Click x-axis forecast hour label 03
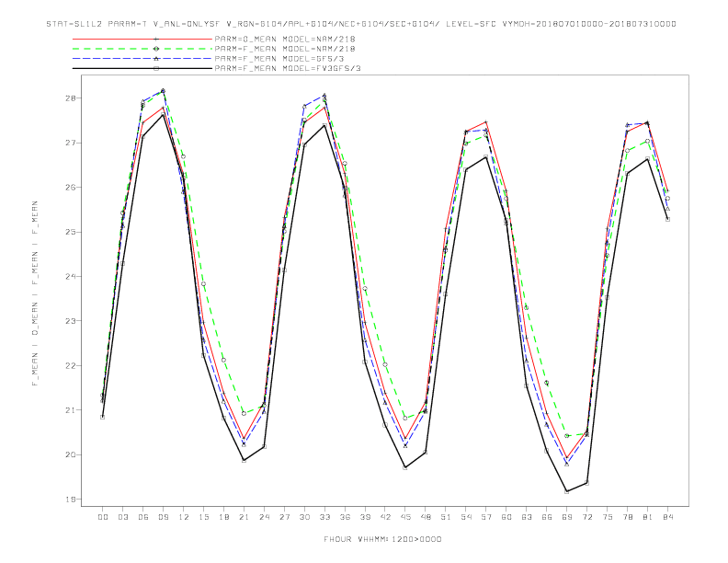This screenshot has height=563, width=728. point(122,517)
